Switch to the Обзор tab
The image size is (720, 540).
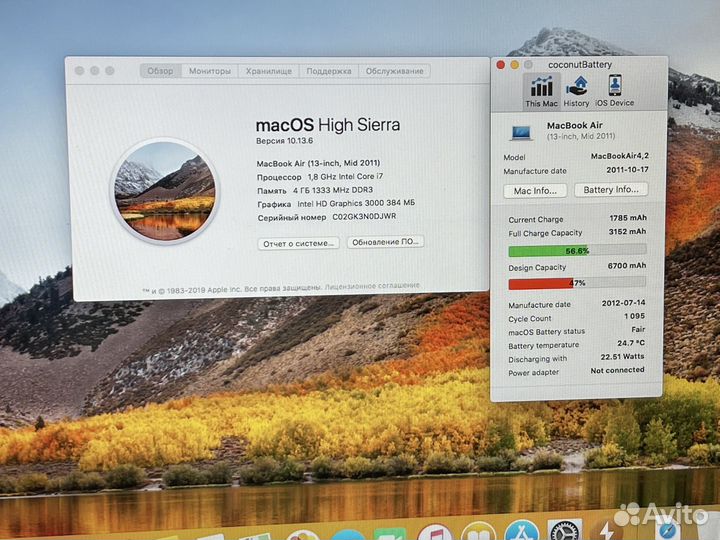160,71
